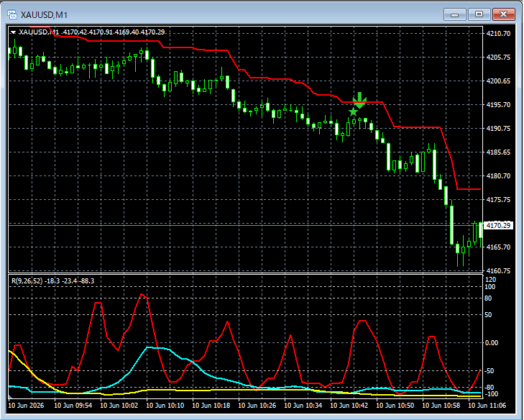Click the chart shift triangle marker at bottom-left
This screenshot has height=420, width=524.
coord(10,397)
